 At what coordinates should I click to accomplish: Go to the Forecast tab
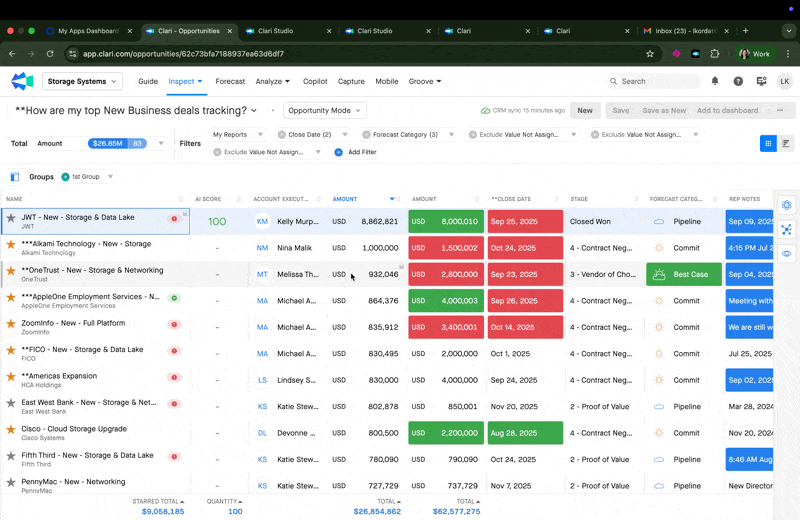[x=230, y=81]
